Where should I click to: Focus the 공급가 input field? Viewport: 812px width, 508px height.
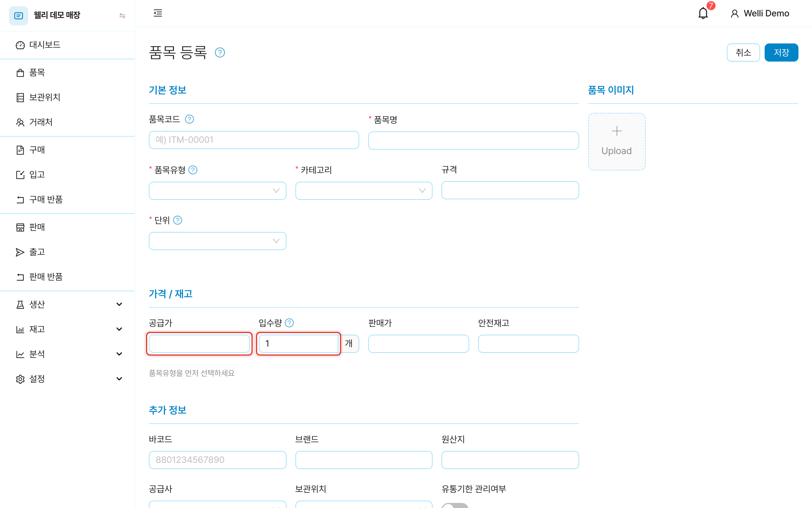point(199,343)
